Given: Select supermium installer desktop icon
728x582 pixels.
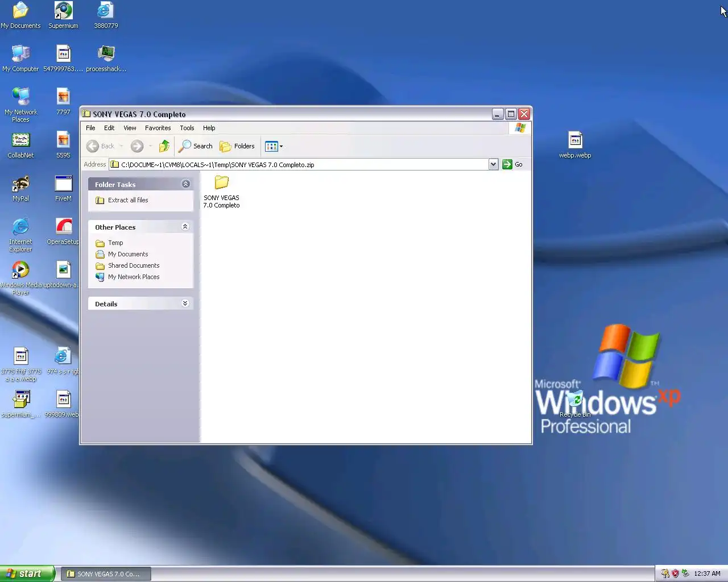Looking at the screenshot, I should click(21, 404).
